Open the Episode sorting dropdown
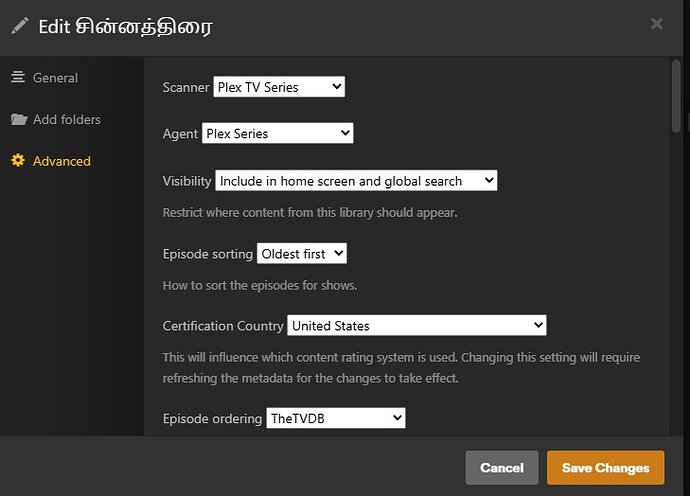 [301, 254]
